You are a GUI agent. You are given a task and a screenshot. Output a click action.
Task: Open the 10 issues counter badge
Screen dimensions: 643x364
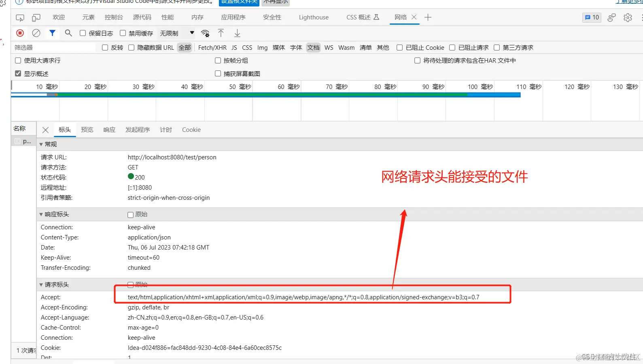tap(592, 17)
